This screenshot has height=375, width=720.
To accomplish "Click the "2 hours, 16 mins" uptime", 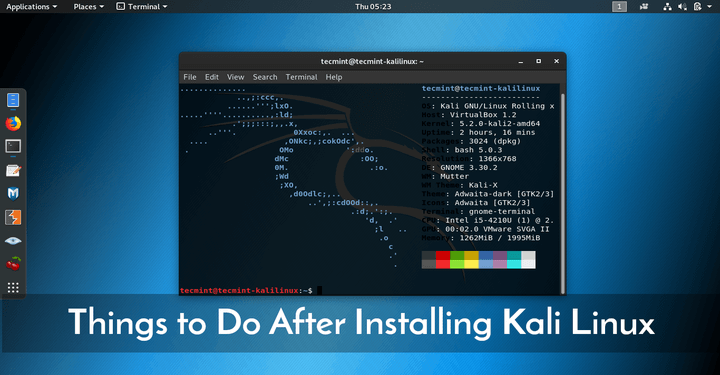I will [x=497, y=132].
